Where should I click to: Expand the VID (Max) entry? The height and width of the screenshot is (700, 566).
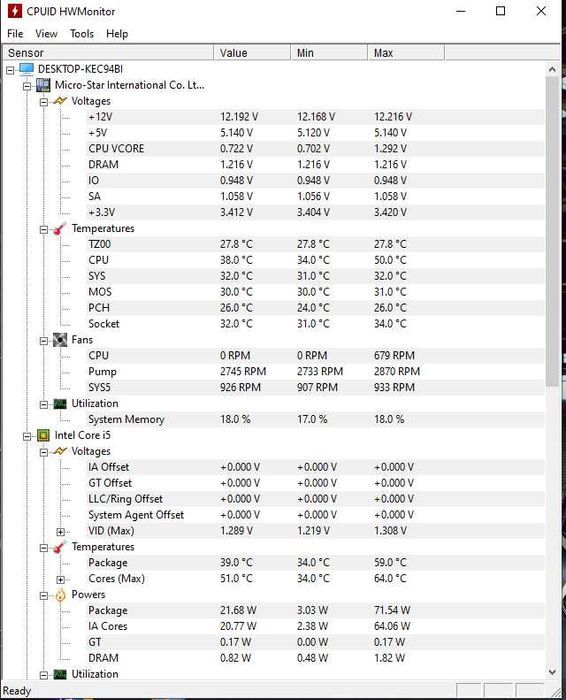pyautogui.click(x=60, y=532)
